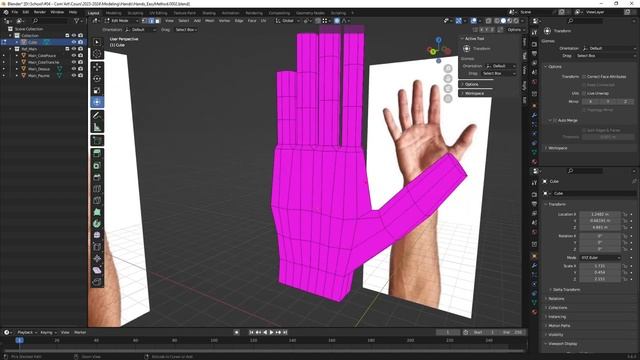Click the Marker menu in timeline
This screenshot has width=640, height=360.
tap(80, 332)
